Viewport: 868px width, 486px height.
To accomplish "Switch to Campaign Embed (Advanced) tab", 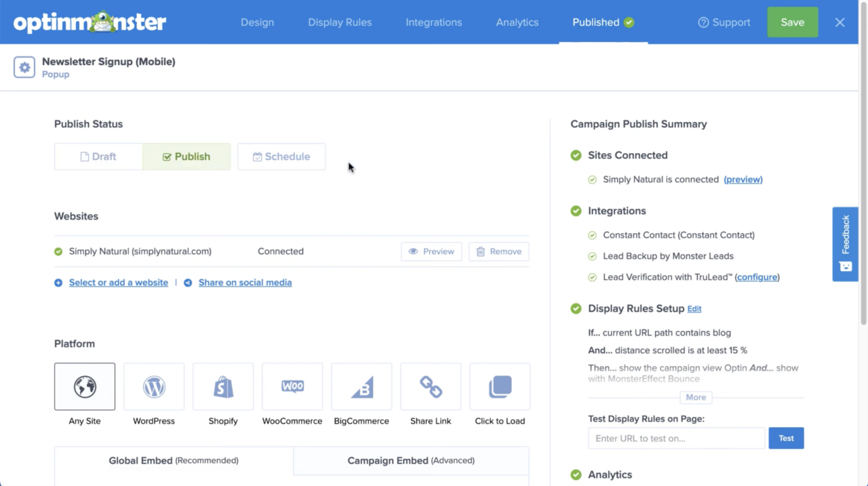I will (x=411, y=461).
